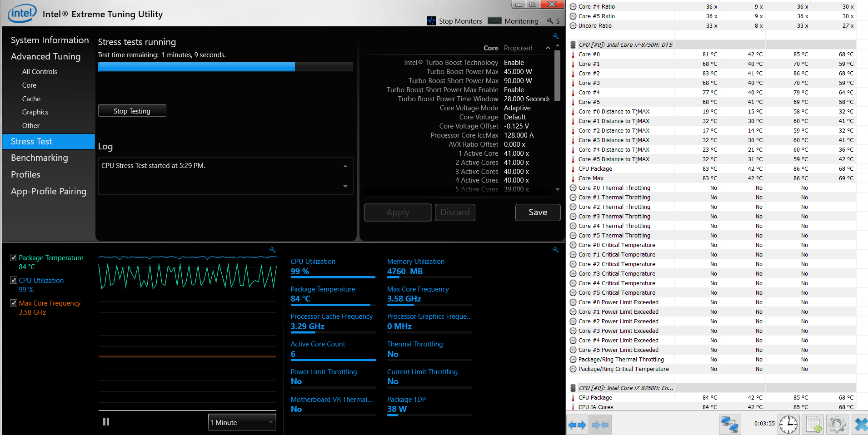868x435 pixels.
Task: Click Monitoring text button
Action: (521, 21)
